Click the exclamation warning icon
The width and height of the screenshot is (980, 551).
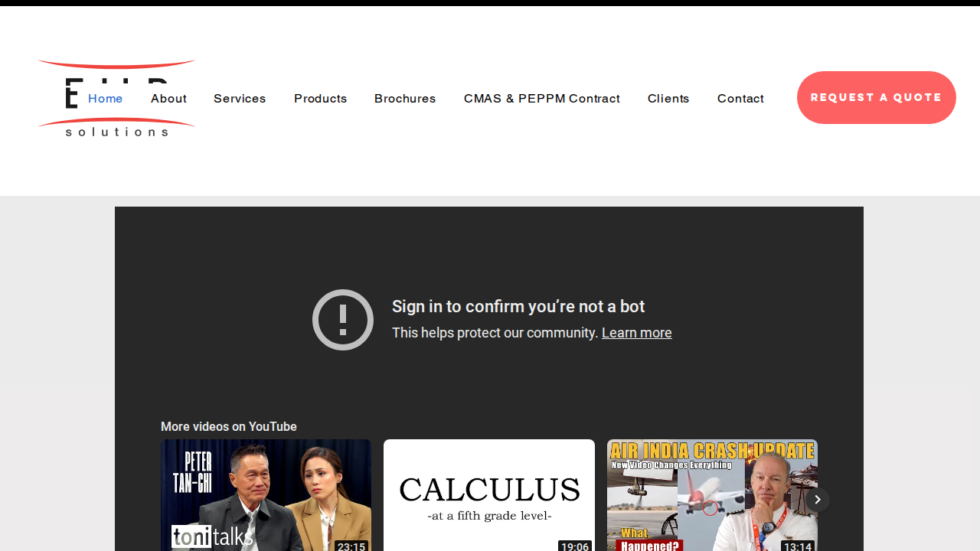click(x=343, y=320)
